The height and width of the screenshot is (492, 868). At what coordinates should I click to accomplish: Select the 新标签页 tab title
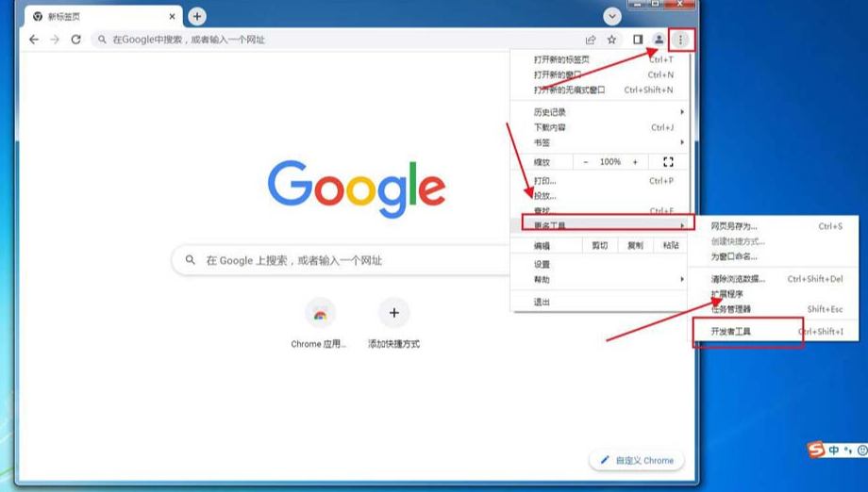[x=64, y=17]
